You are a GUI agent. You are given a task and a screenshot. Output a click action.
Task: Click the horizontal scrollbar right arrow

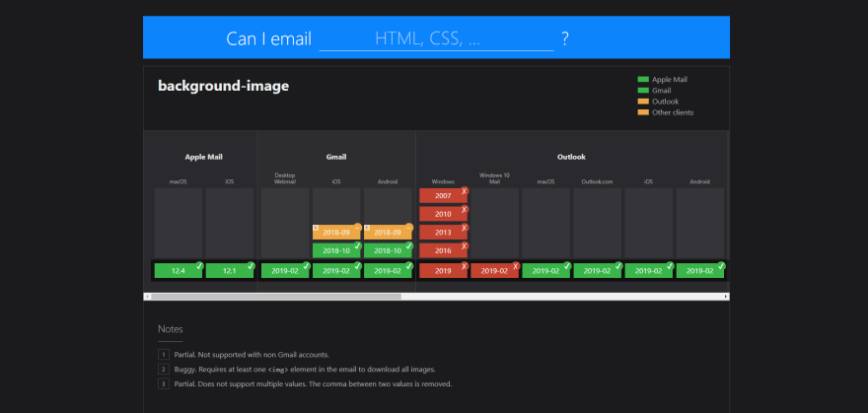click(726, 297)
